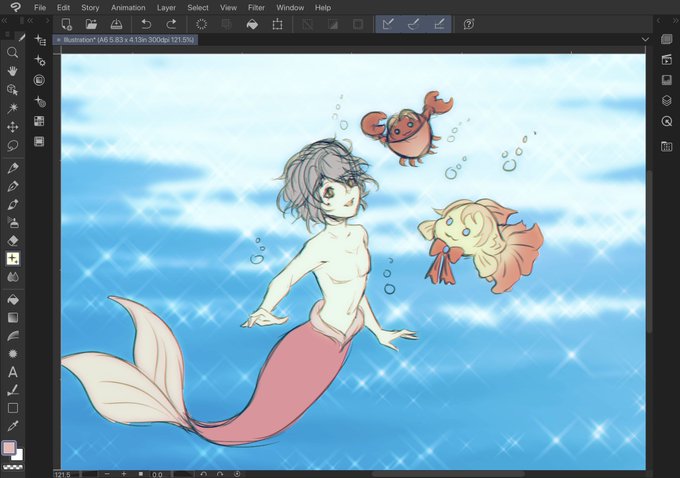This screenshot has height=478, width=680.
Task: Select the Zoom magnifier tool
Action: (x=13, y=53)
